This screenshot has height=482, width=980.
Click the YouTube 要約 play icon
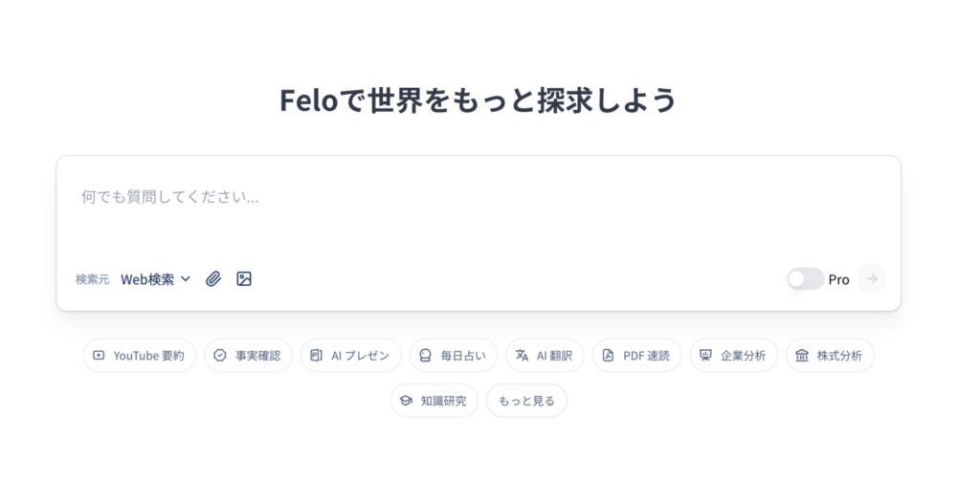[x=99, y=355]
